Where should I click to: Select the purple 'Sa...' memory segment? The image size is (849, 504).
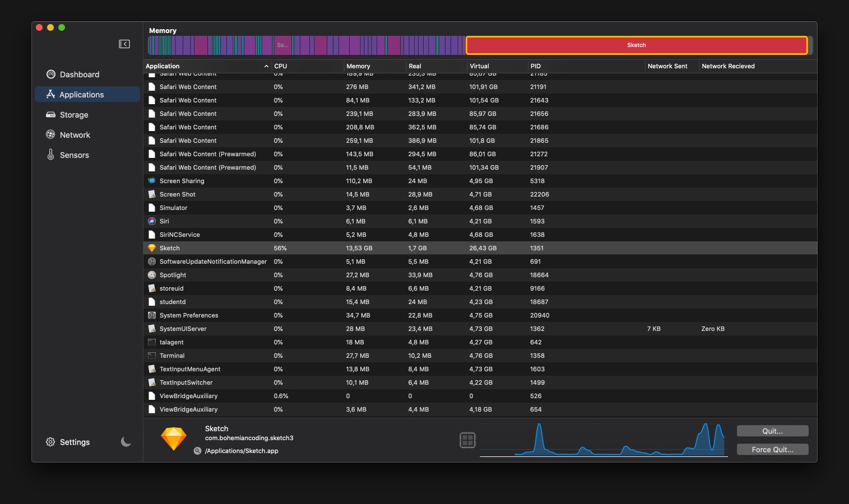(282, 45)
